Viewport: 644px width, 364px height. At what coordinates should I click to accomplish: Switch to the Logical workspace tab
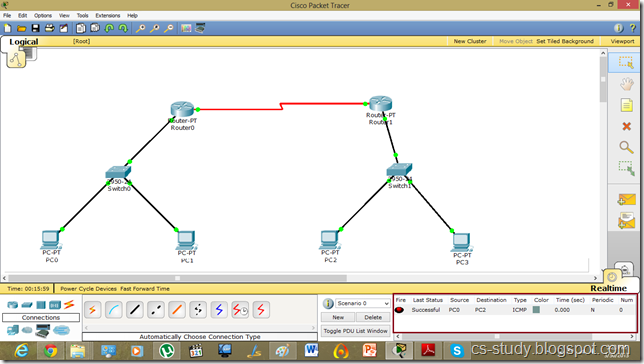pos(23,42)
